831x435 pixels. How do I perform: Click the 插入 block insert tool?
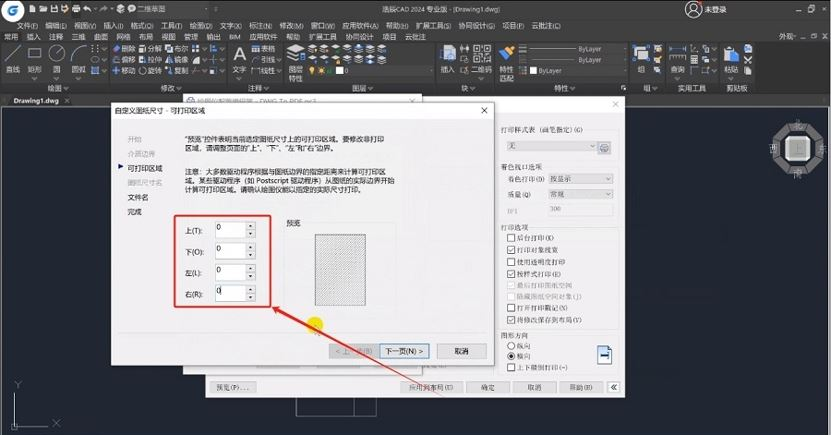point(448,59)
